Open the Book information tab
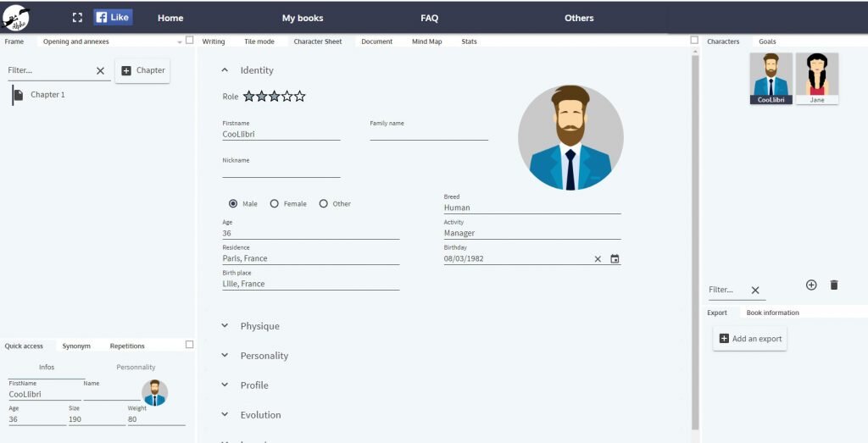 tap(773, 313)
